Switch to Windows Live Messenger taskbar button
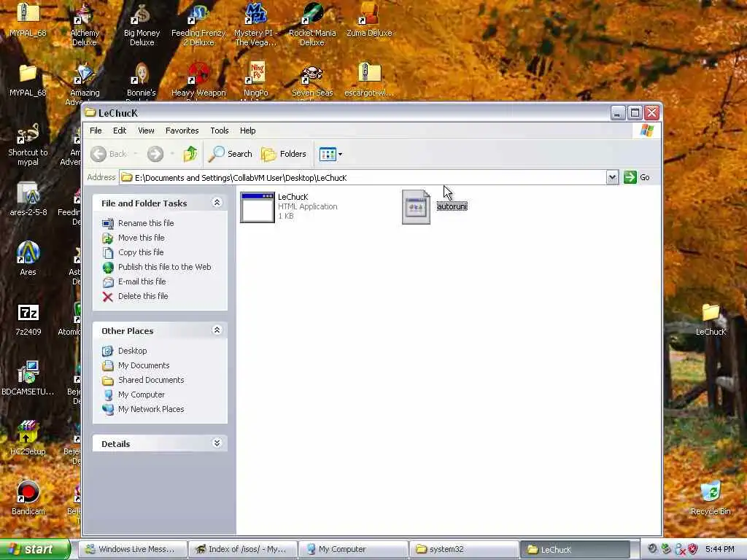Viewport: 747px width, 560px height. click(132, 549)
